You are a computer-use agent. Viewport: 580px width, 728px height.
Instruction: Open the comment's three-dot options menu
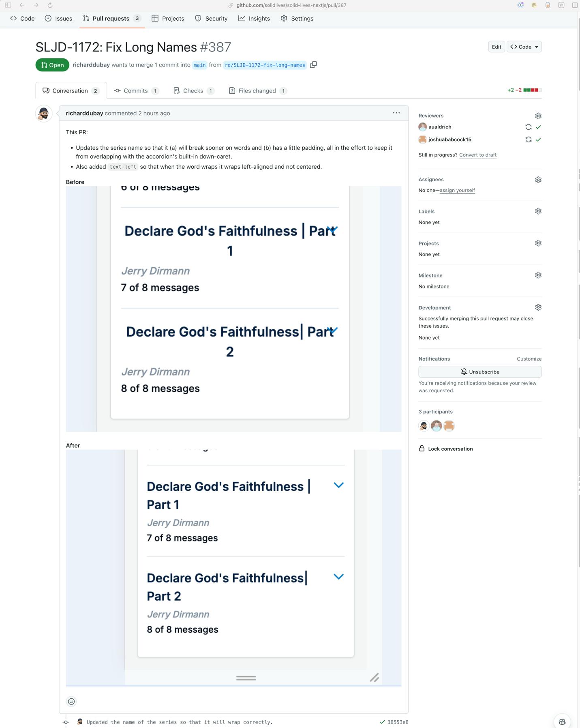point(396,113)
